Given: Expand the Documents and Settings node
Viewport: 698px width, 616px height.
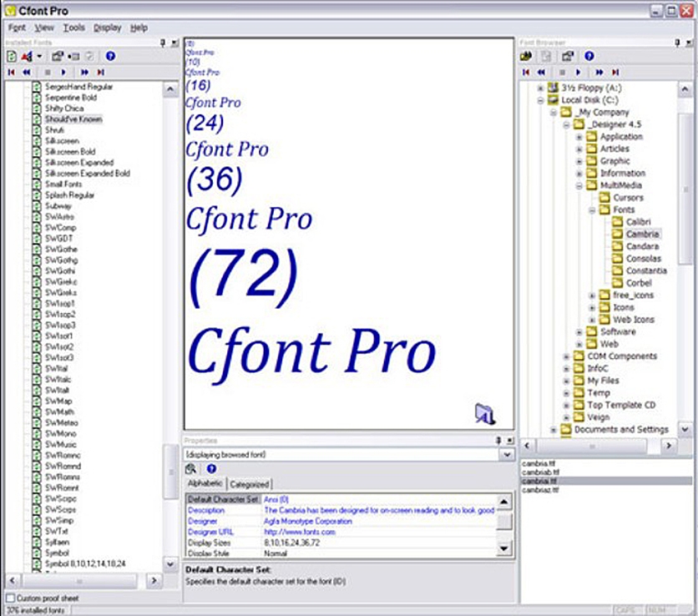Looking at the screenshot, I should pyautogui.click(x=554, y=430).
